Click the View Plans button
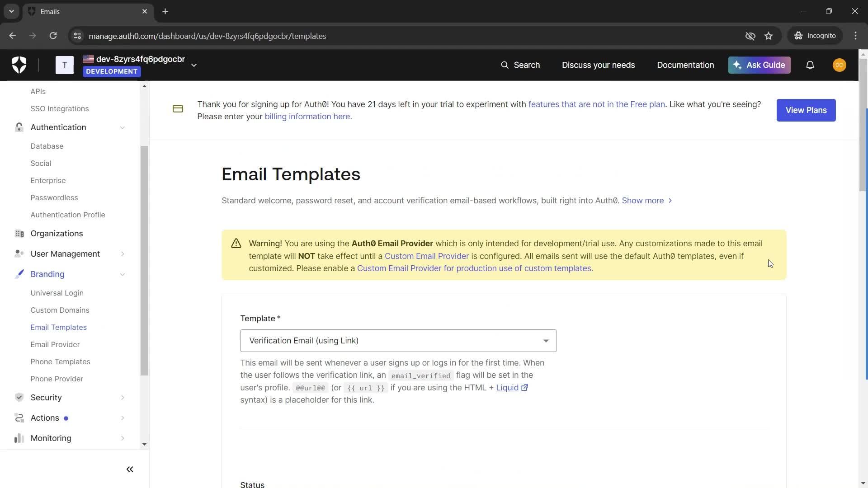The width and height of the screenshot is (868, 488). 806,110
